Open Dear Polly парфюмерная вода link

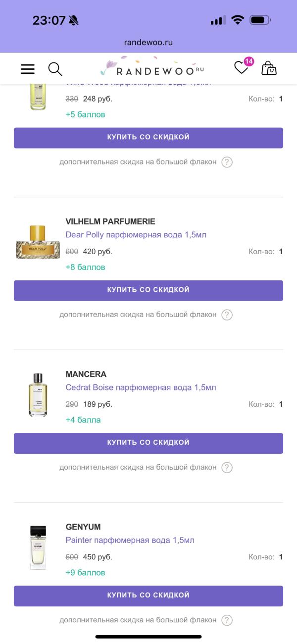tap(136, 234)
